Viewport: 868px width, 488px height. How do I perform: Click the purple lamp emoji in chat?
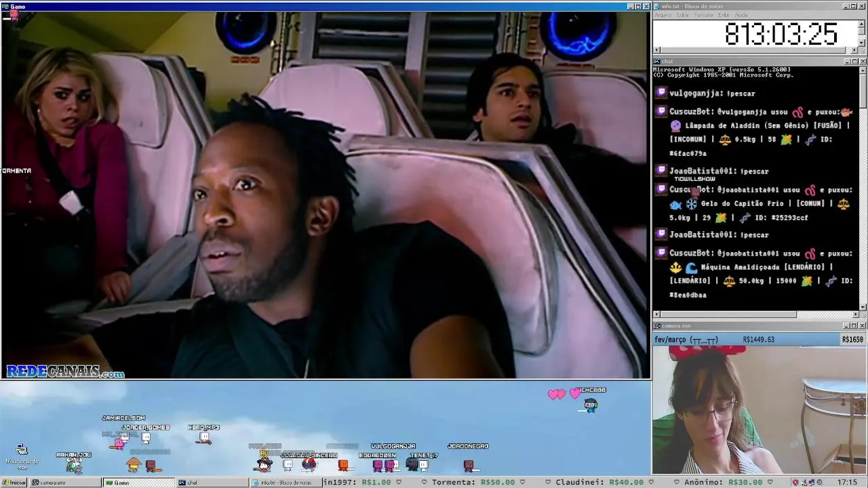pyautogui.click(x=675, y=125)
